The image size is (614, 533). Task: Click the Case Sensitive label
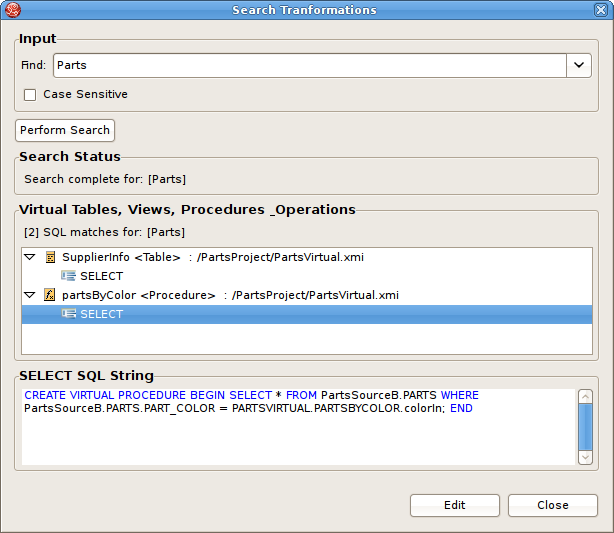(x=85, y=94)
